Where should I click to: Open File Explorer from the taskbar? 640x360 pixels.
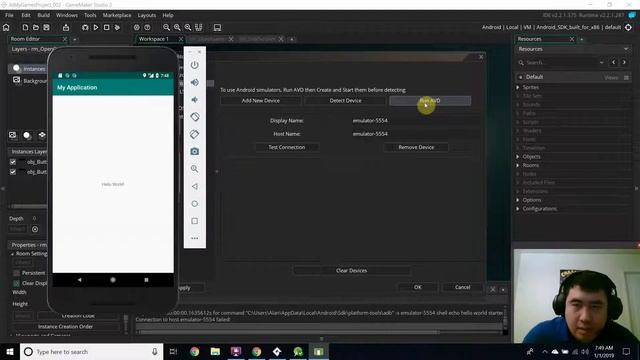pos(215,351)
